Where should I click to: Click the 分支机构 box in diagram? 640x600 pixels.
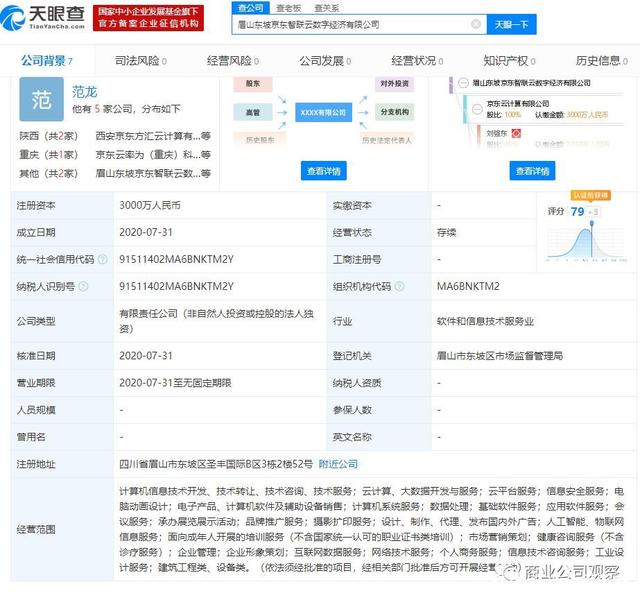(394, 112)
